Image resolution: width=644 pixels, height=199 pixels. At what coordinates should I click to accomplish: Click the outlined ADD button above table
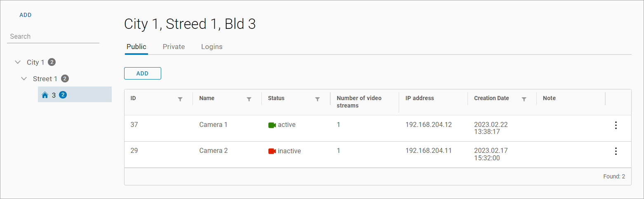[142, 73]
